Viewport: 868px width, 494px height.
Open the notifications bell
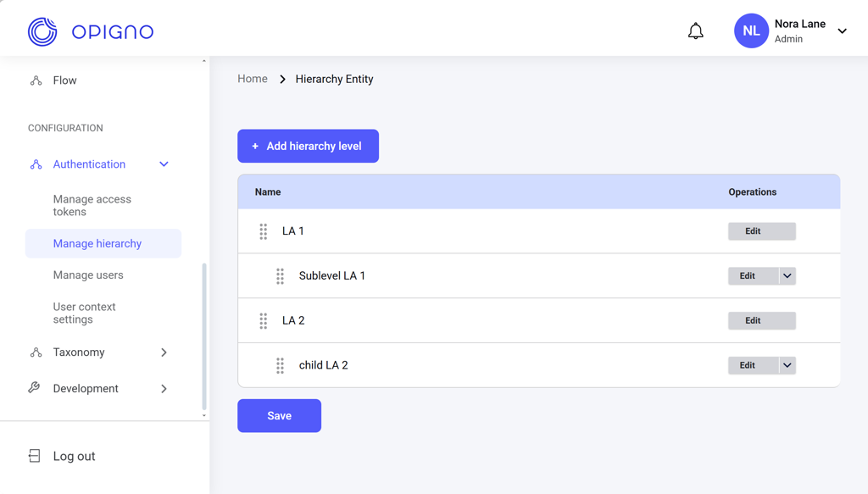695,31
